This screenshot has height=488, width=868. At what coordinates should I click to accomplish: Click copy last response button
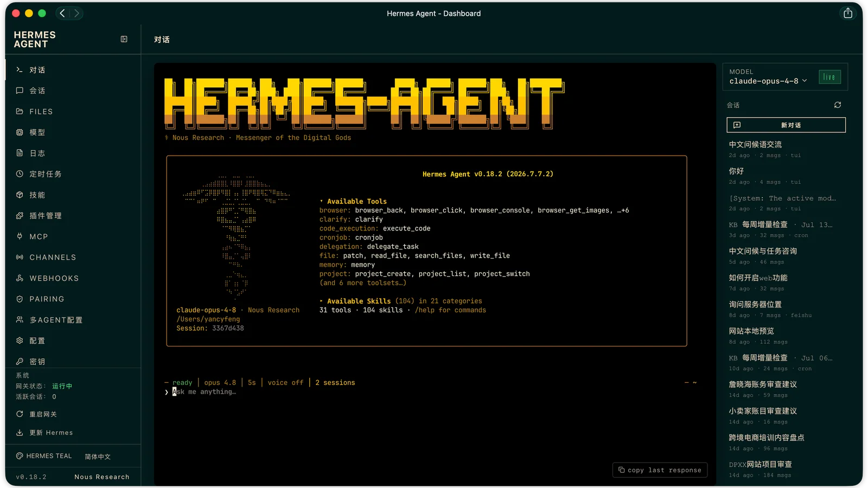(660, 470)
